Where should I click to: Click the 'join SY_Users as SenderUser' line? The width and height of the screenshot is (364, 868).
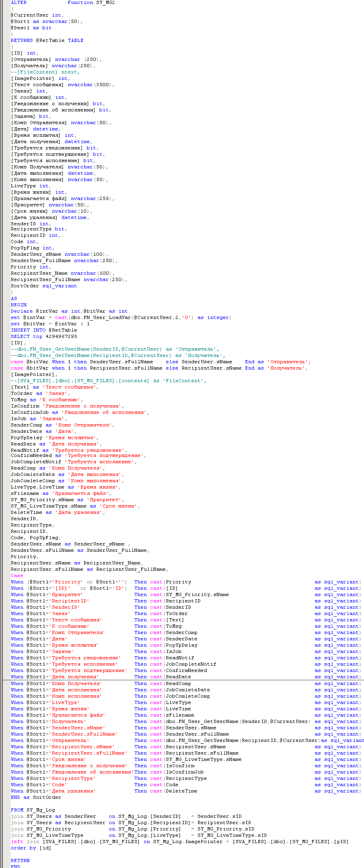click(x=126, y=816)
